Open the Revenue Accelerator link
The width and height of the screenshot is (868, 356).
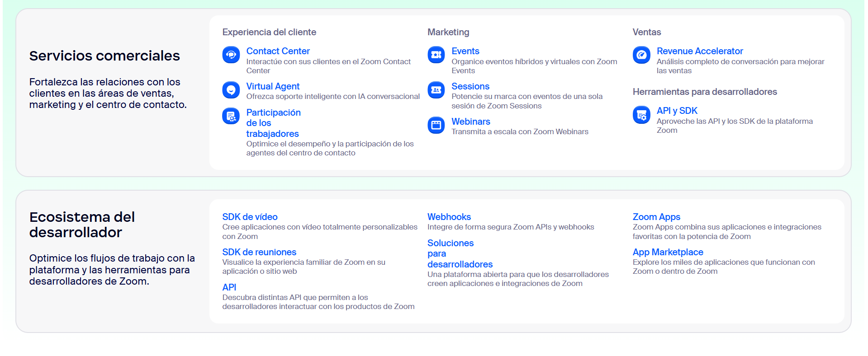[x=700, y=51]
